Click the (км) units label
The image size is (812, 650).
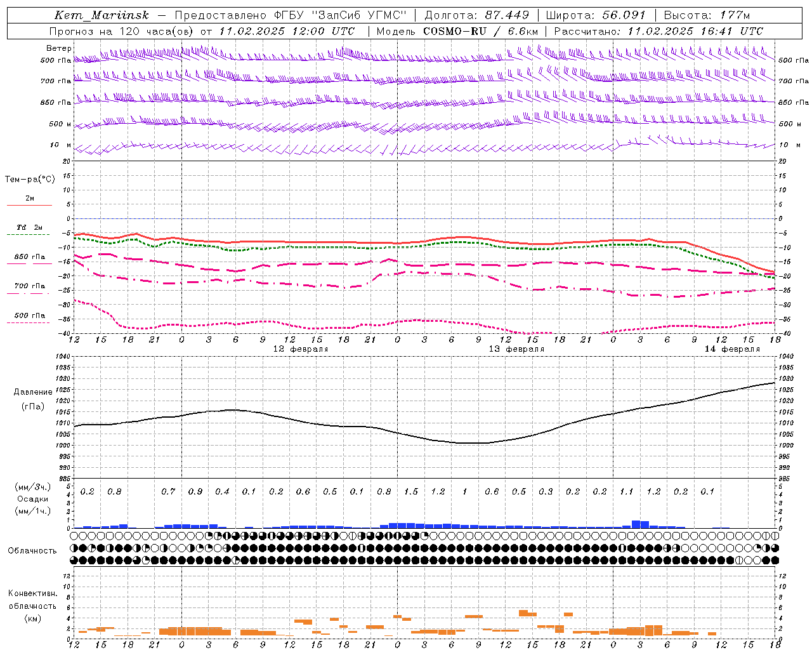pyautogui.click(x=33, y=618)
